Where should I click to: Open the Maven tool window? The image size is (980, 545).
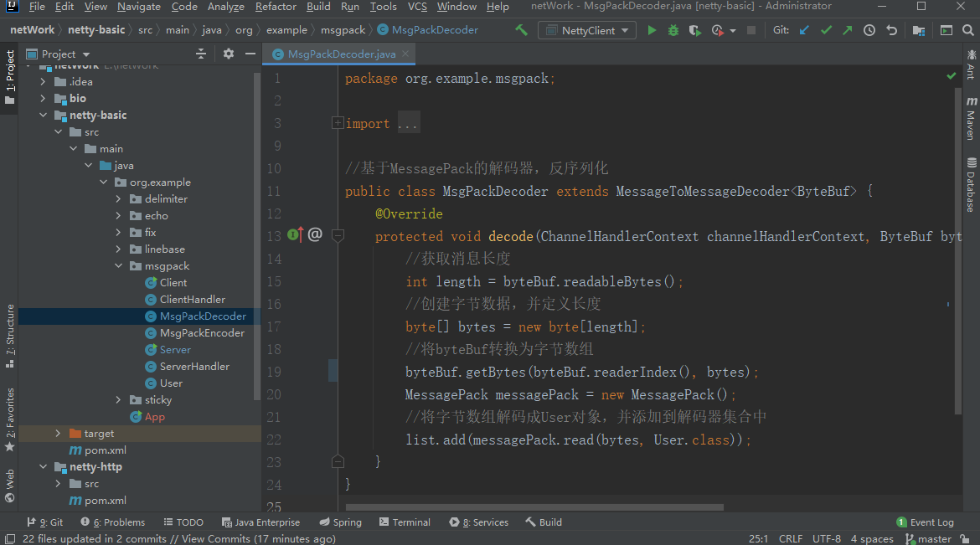(x=972, y=118)
